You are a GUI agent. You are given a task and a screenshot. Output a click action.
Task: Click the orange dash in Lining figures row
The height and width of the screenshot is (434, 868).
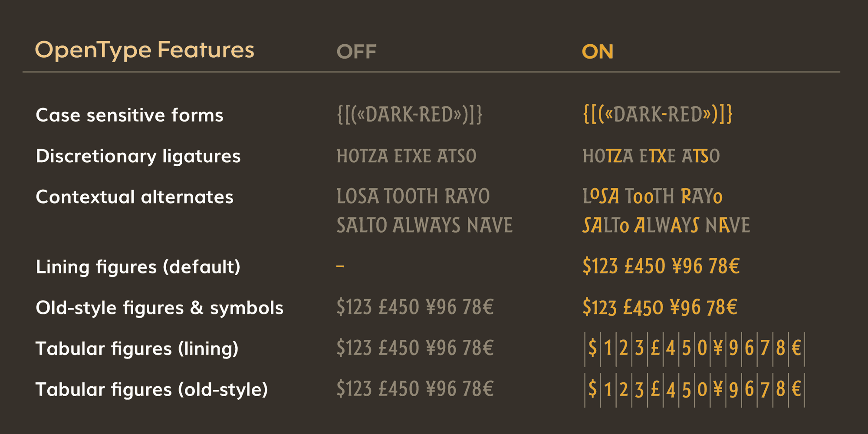pos(340,266)
